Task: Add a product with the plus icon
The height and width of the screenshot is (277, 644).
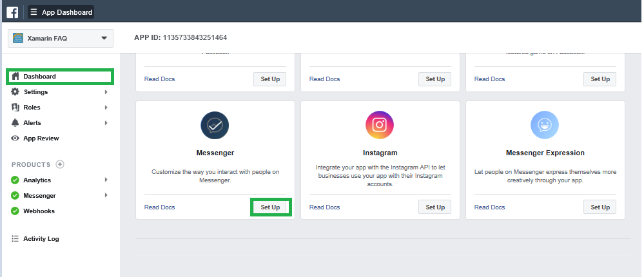Action: 60,164
